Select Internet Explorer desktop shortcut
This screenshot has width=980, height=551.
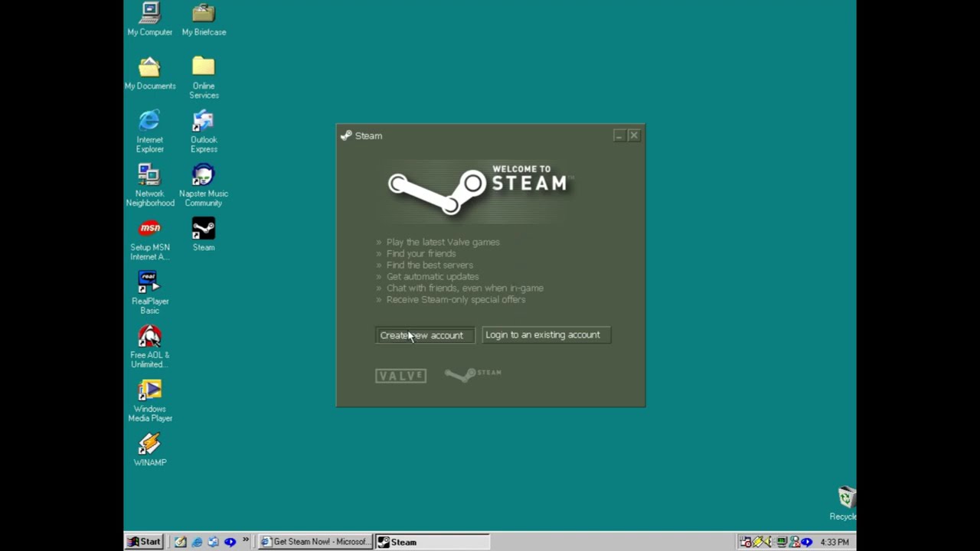pos(150,131)
